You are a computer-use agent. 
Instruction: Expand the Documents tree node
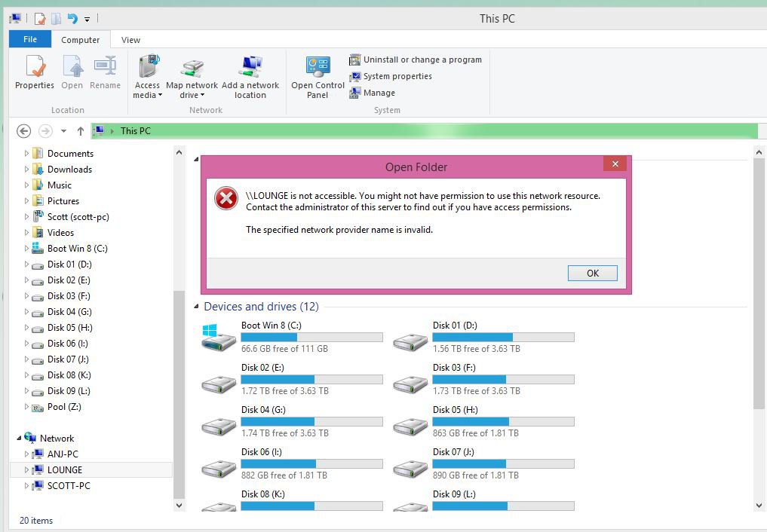26,154
